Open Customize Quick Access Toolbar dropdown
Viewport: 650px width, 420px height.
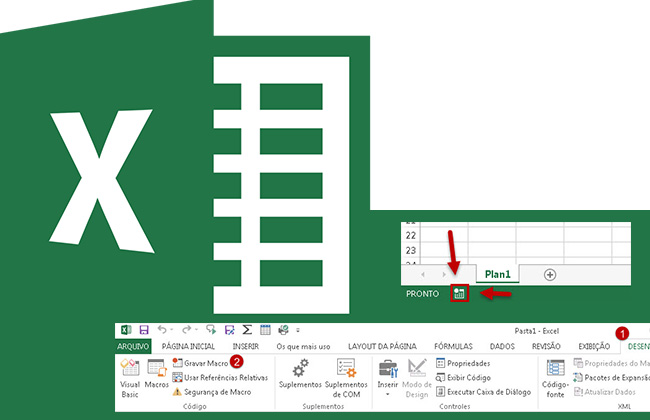298,330
